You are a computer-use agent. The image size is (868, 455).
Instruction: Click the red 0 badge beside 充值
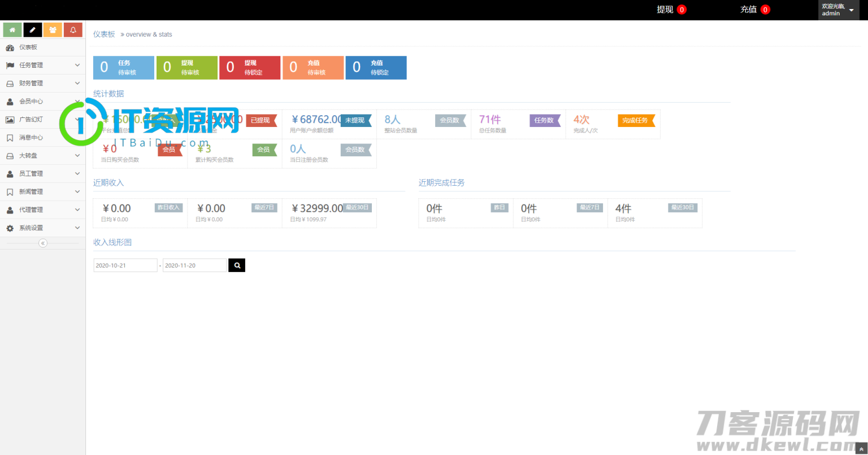click(765, 10)
